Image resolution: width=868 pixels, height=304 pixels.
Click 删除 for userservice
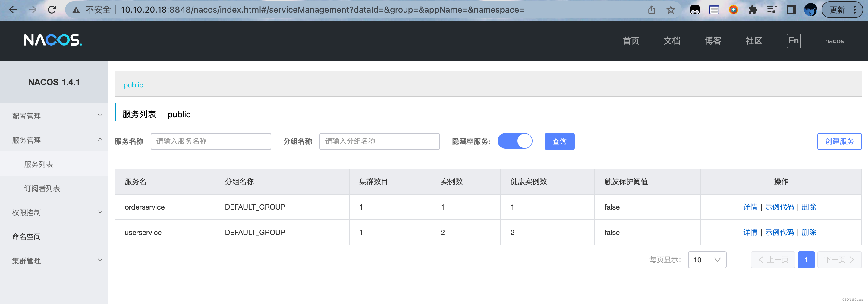[x=809, y=232]
